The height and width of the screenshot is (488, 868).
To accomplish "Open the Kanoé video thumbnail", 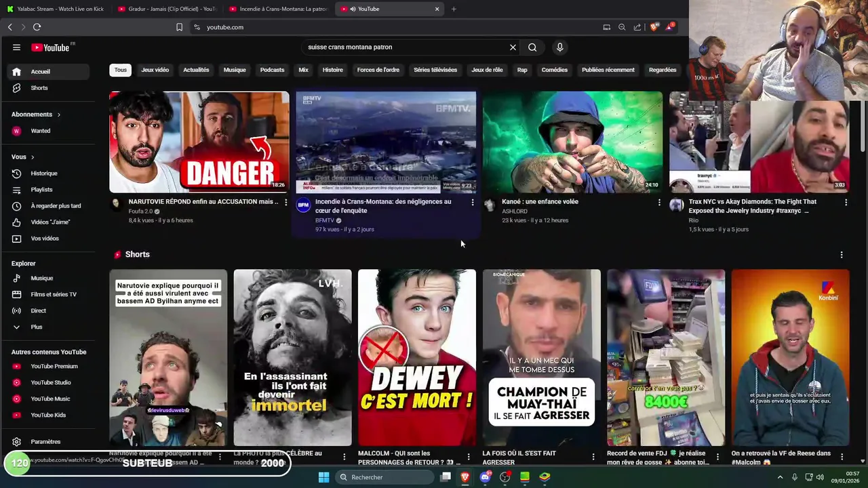I will (x=572, y=142).
